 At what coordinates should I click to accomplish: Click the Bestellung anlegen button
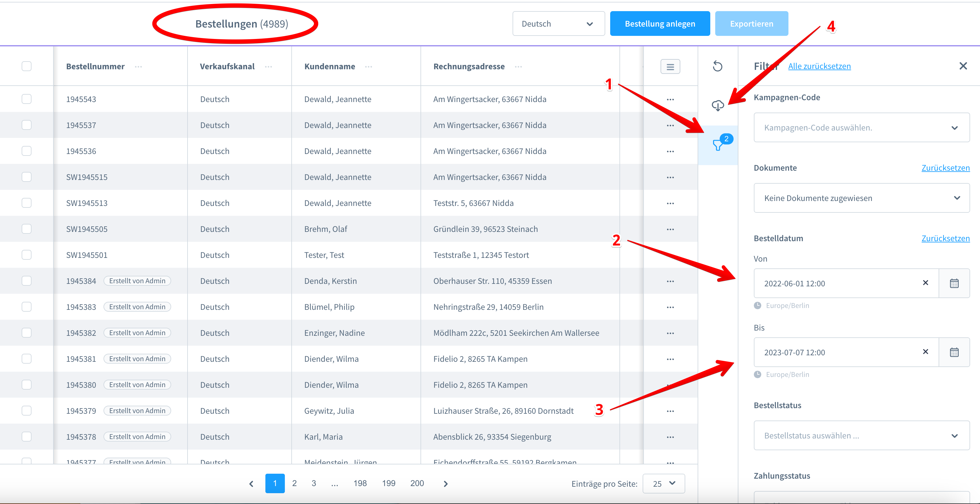(660, 23)
